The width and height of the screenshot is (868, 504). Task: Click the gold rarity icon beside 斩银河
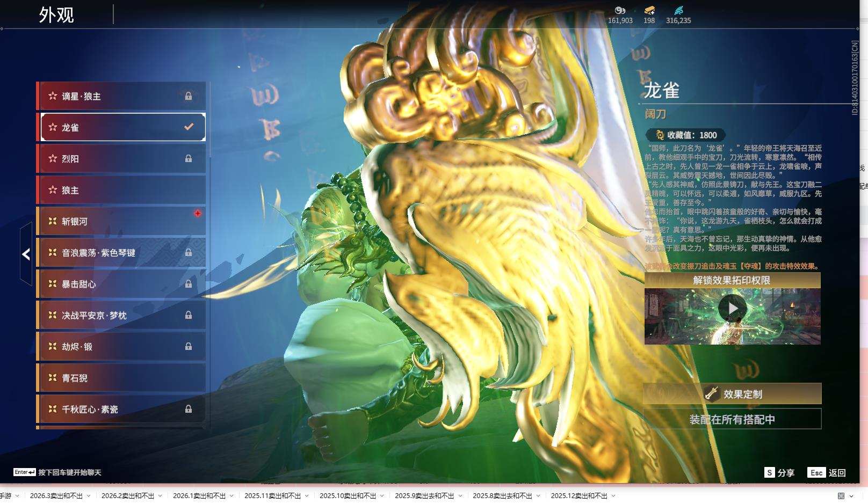click(x=53, y=221)
